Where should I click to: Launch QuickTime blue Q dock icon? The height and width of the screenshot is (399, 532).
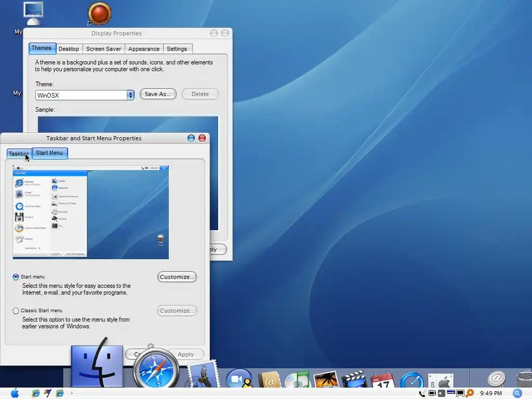[x=412, y=380]
